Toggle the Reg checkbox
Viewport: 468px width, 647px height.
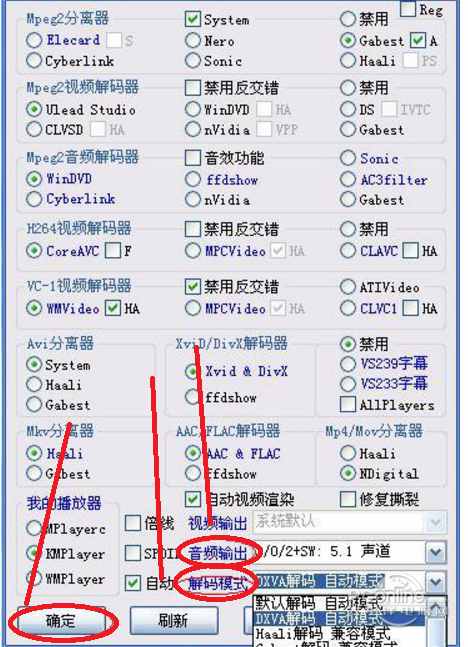(x=408, y=9)
